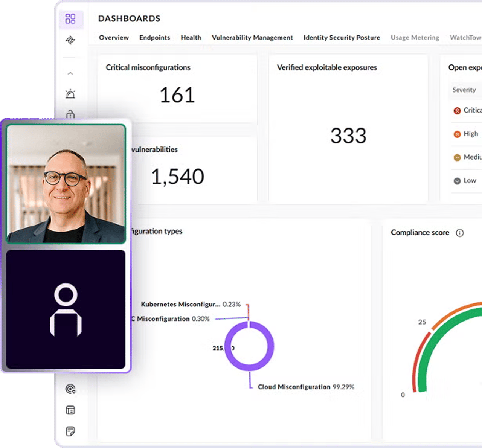This screenshot has height=448, width=482.
Task: Click the fingerprint target icon in sidebar
Action: coord(70,389)
